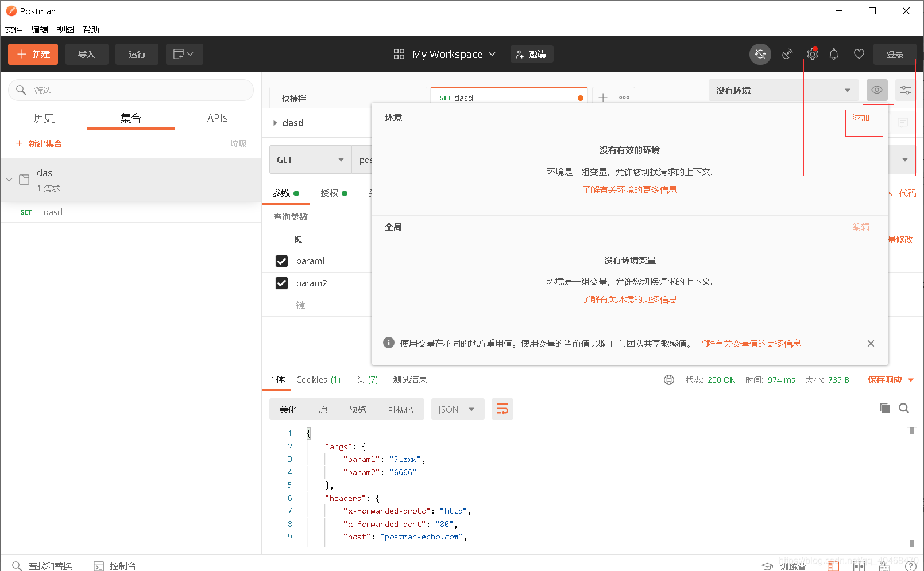The height and width of the screenshot is (571, 924).
Task: Open the View menu
Action: pyautogui.click(x=65, y=29)
